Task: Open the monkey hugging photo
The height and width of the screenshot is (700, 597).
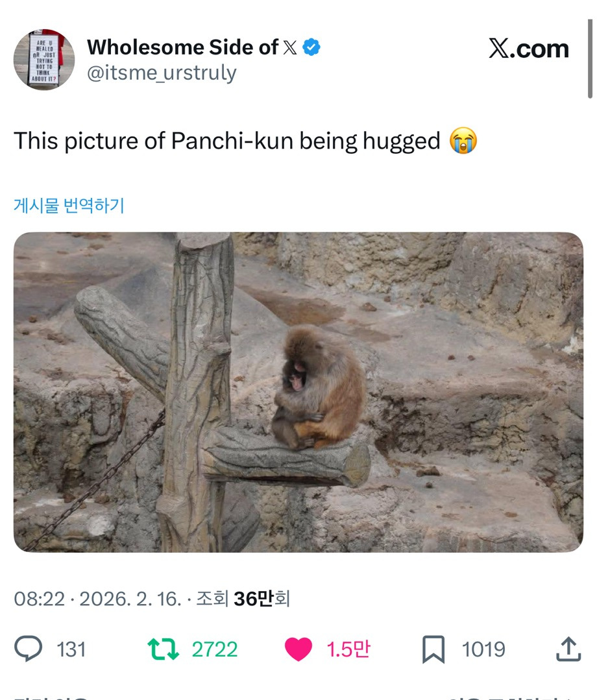Action: [x=298, y=392]
